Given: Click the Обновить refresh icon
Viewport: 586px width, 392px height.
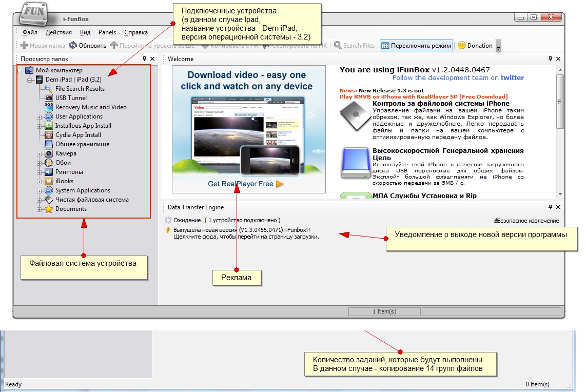Looking at the screenshot, I should click(73, 46).
